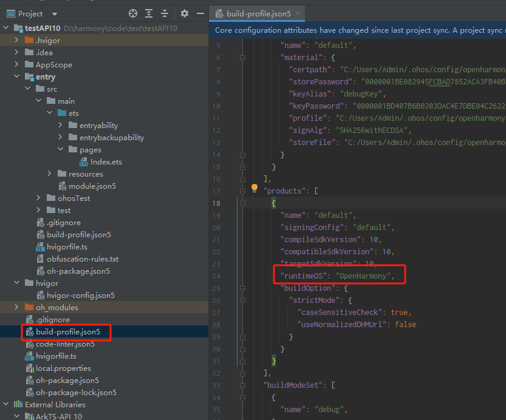Select the Index.ets file icon
This screenshot has height=420, width=506.
point(84,162)
